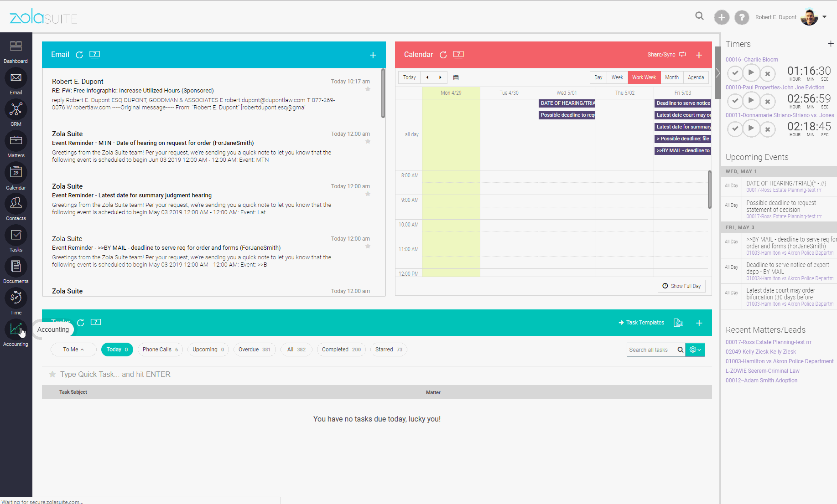Refresh the Tasks panel

click(81, 323)
